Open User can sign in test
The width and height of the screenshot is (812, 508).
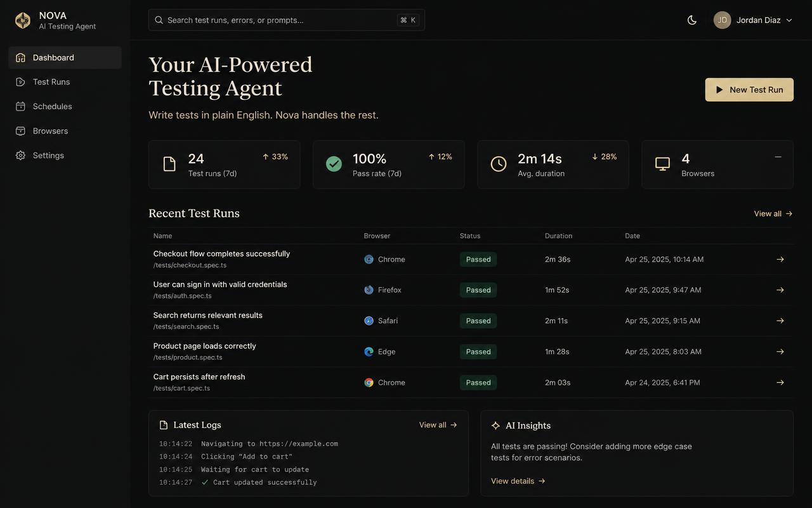pyautogui.click(x=220, y=284)
